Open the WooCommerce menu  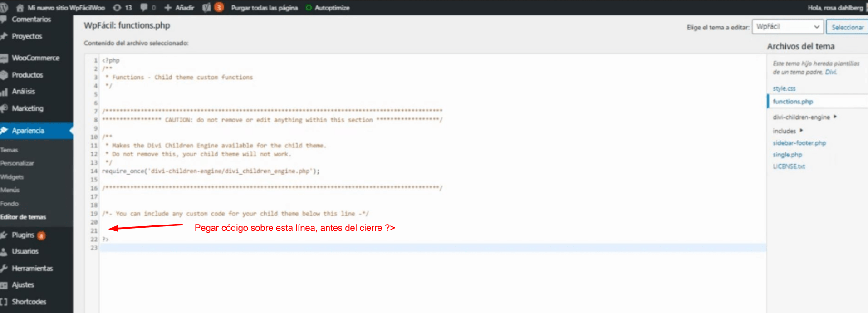(35, 58)
